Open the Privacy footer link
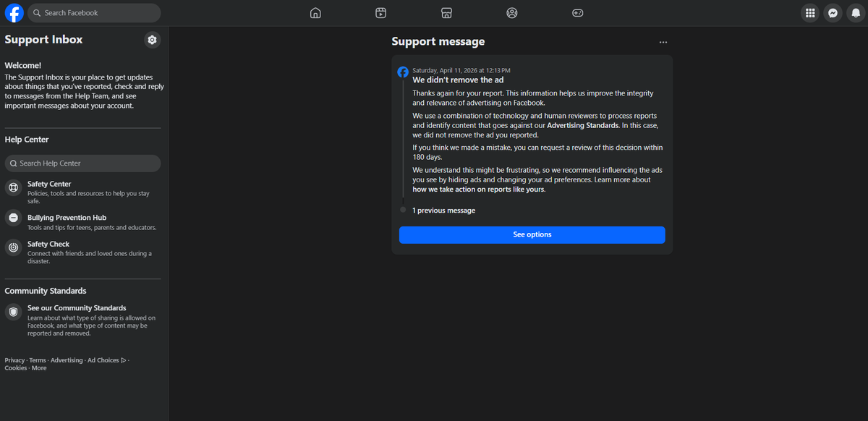 [x=14, y=360]
